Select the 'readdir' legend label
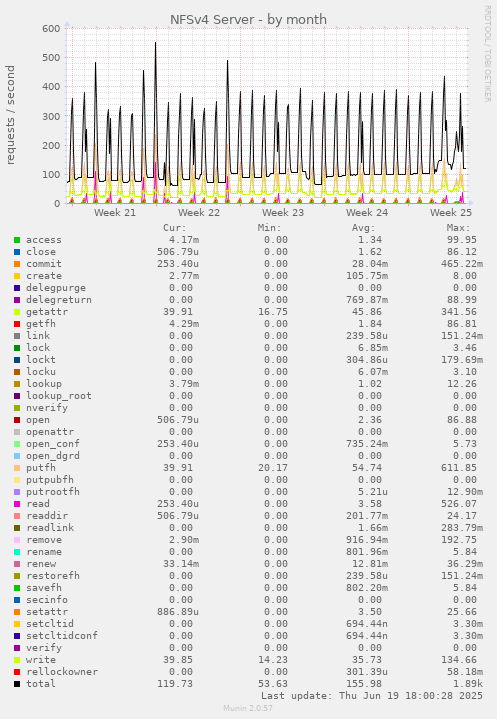Viewport: 497px width, 719px height. click(47, 516)
